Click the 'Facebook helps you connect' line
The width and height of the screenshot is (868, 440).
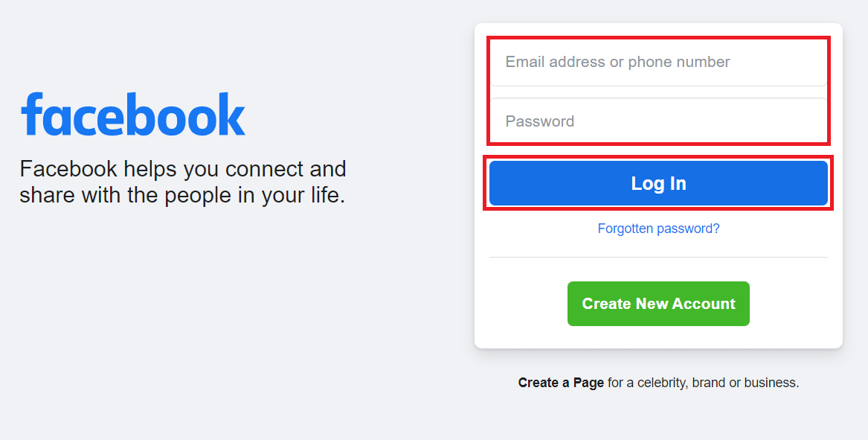point(182,169)
